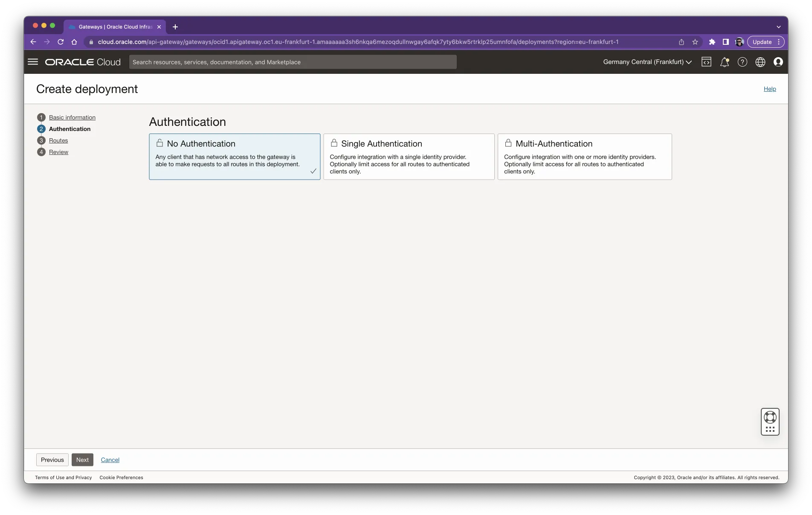Image resolution: width=812 pixels, height=515 pixels.
Task: Select the Single Authentication option card
Action: point(409,157)
